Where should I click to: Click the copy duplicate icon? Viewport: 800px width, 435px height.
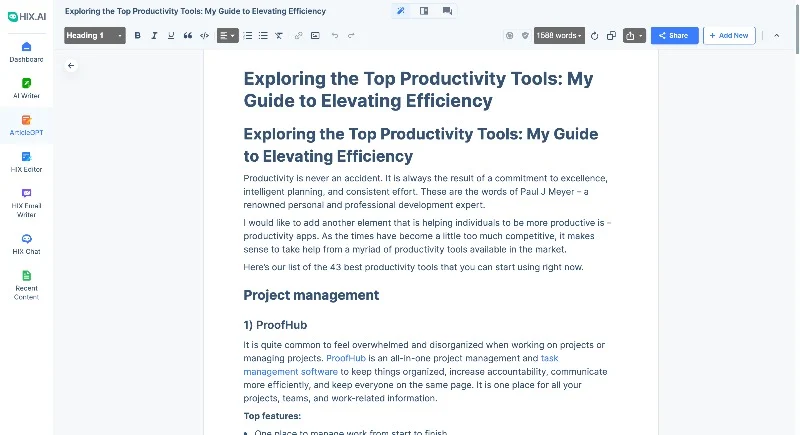(611, 35)
